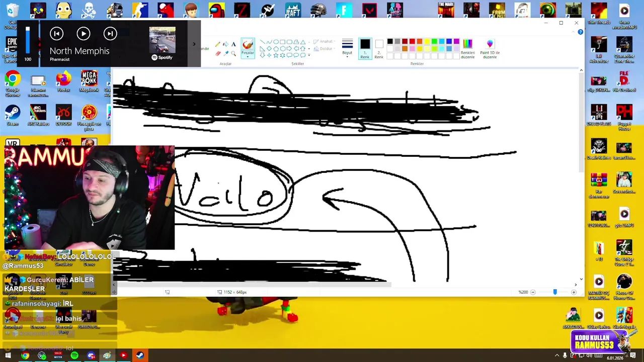Image resolution: width=644 pixels, height=362 pixels.
Task: Adjust the system volume bar at 100
Action: pyautogui.click(x=28, y=40)
